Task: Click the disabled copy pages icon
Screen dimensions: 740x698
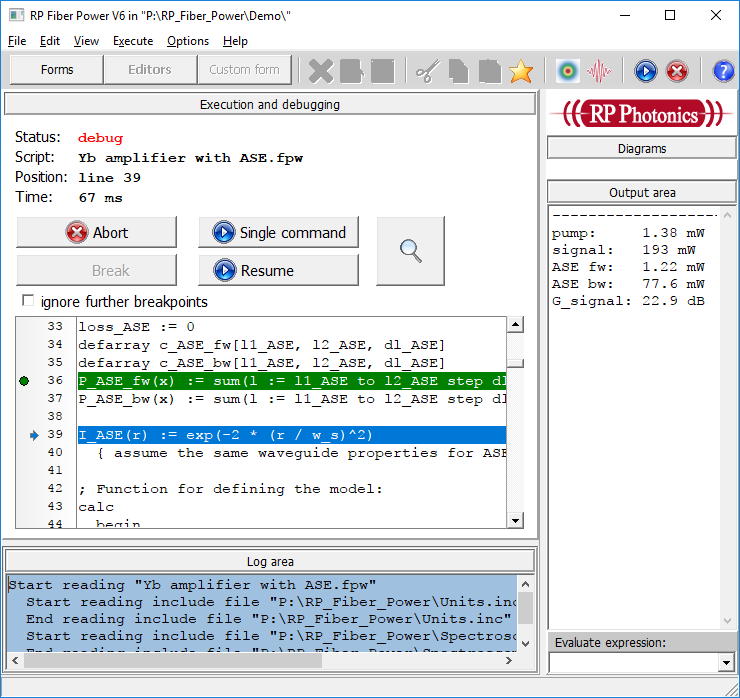Action: point(458,71)
